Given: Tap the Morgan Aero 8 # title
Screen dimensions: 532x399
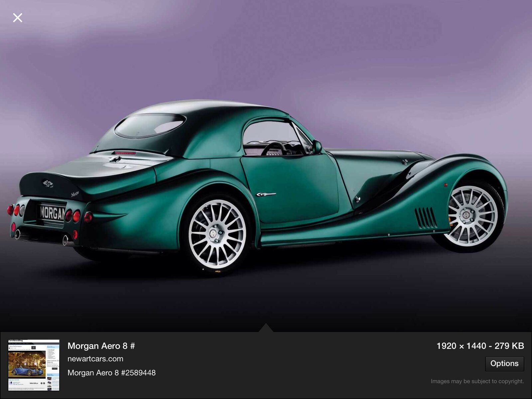Looking at the screenshot, I should click(101, 346).
